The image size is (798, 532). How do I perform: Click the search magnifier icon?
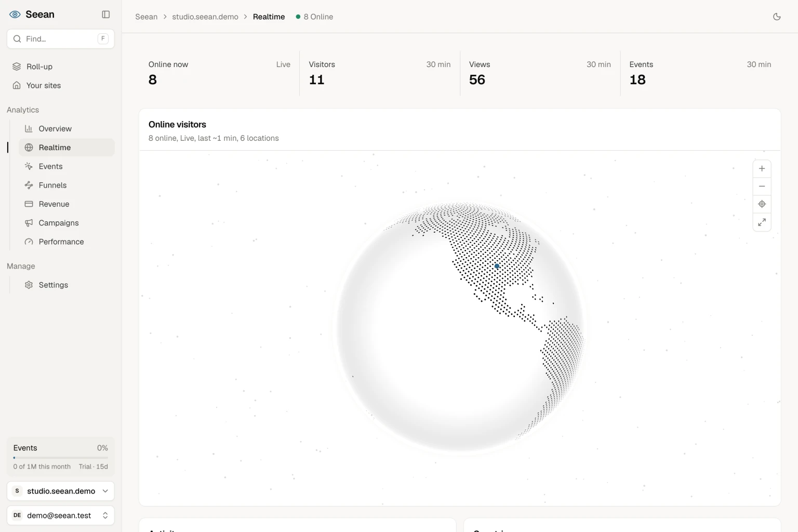coord(17,39)
